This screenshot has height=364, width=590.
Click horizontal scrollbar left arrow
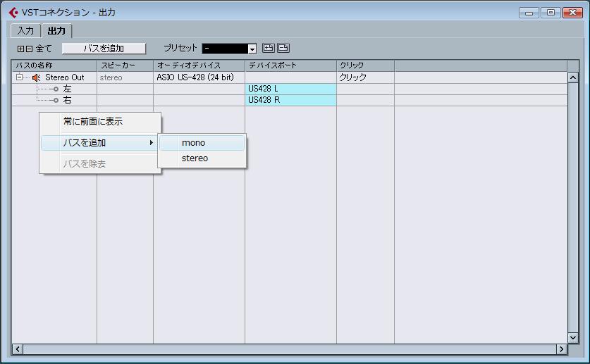18,349
